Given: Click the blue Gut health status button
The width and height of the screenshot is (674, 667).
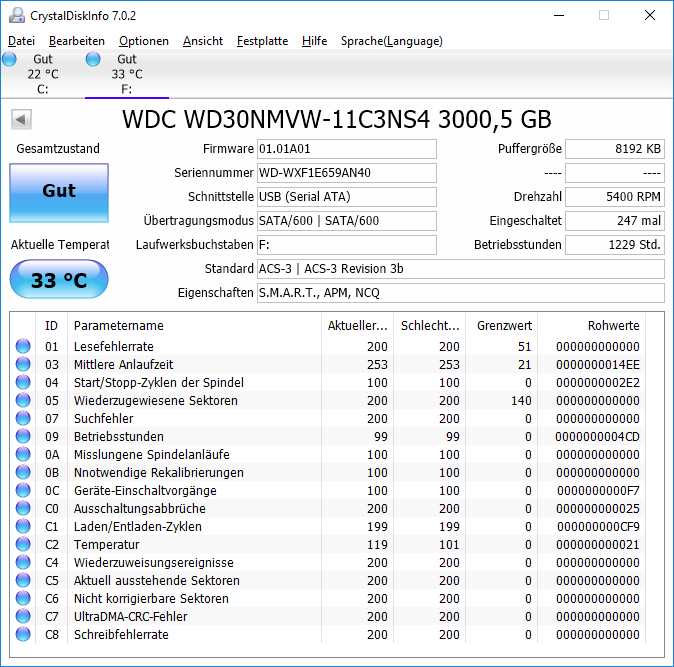Looking at the screenshot, I should pos(59,193).
